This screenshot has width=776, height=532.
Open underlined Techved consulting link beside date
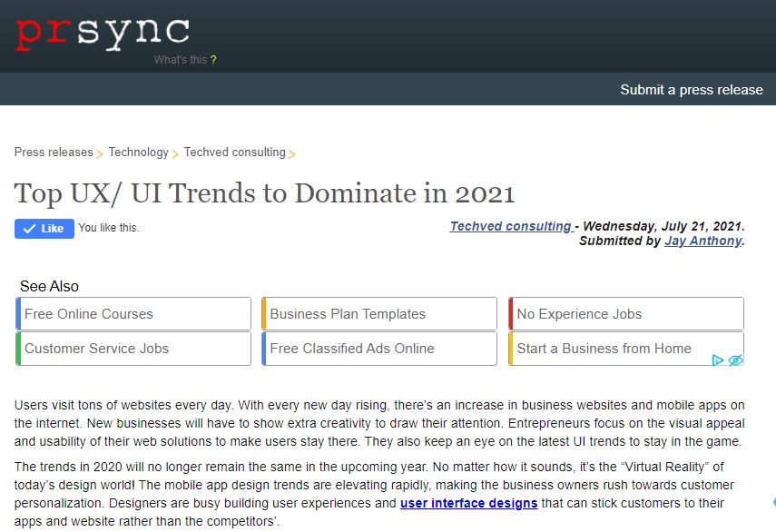[511, 226]
